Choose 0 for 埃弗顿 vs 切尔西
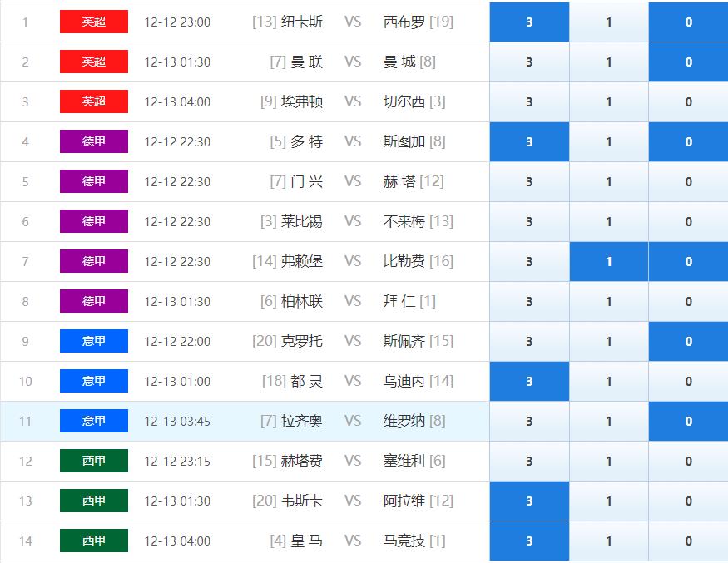The image size is (728, 563). [x=689, y=101]
